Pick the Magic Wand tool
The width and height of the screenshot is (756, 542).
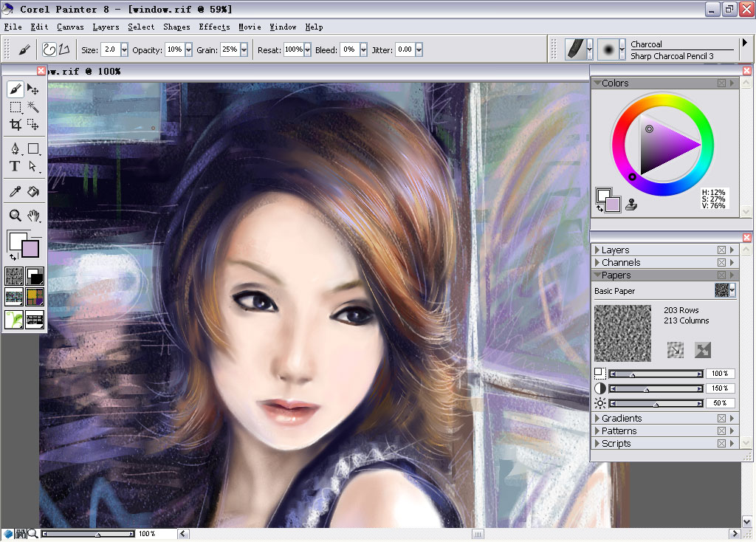coord(32,107)
